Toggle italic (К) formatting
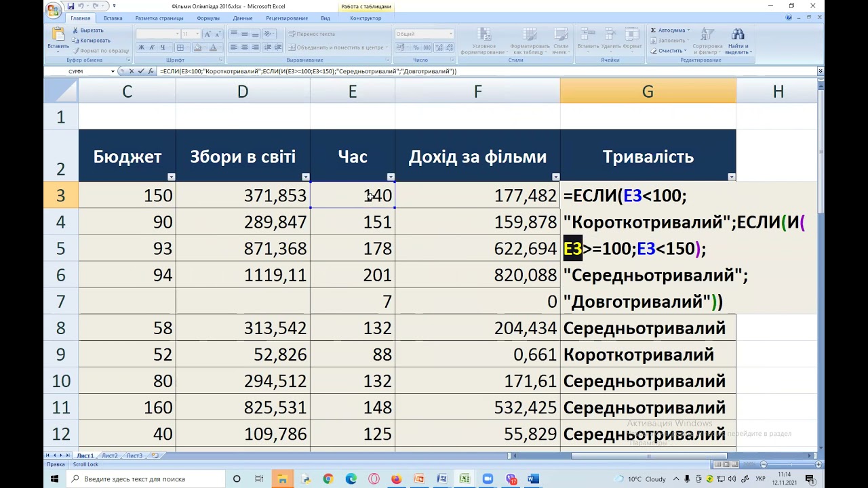Image resolution: width=868 pixels, height=488 pixels. pyautogui.click(x=152, y=47)
